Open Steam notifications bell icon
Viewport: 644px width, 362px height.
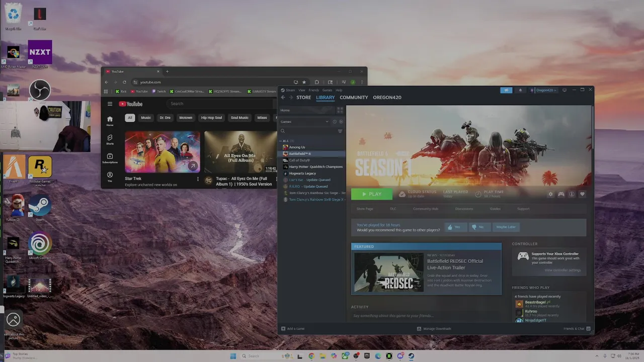point(520,90)
